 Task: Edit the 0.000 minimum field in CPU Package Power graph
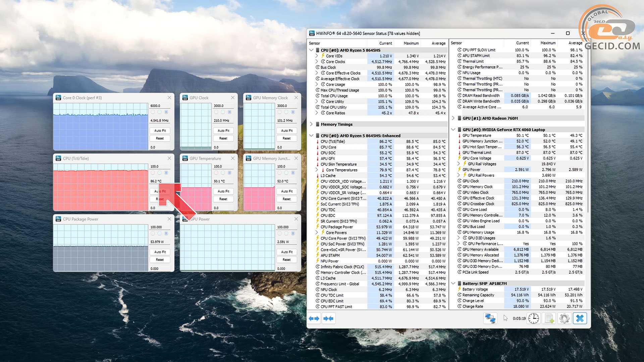(x=160, y=268)
